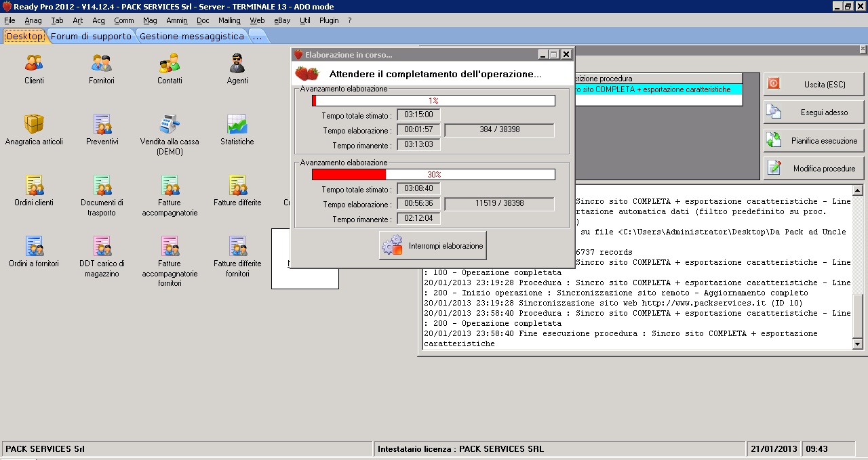This screenshot has width=868, height=460.
Task: Open the Doc menu
Action: pos(203,20)
